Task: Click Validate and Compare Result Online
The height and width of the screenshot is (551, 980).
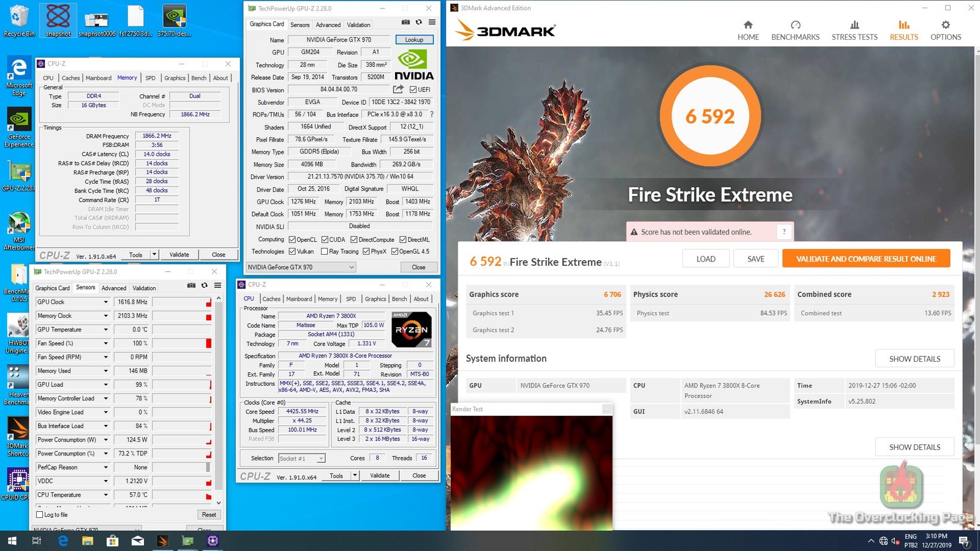Action: [x=866, y=259]
